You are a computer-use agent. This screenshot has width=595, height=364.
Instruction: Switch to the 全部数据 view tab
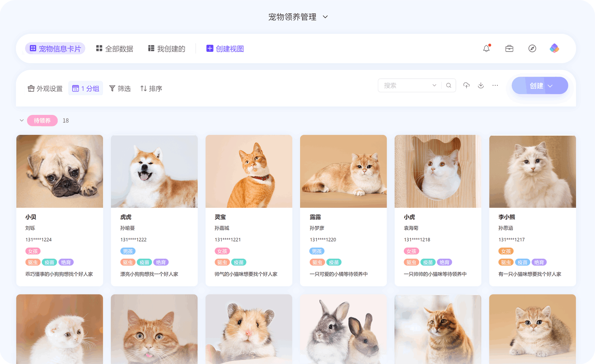tap(115, 49)
